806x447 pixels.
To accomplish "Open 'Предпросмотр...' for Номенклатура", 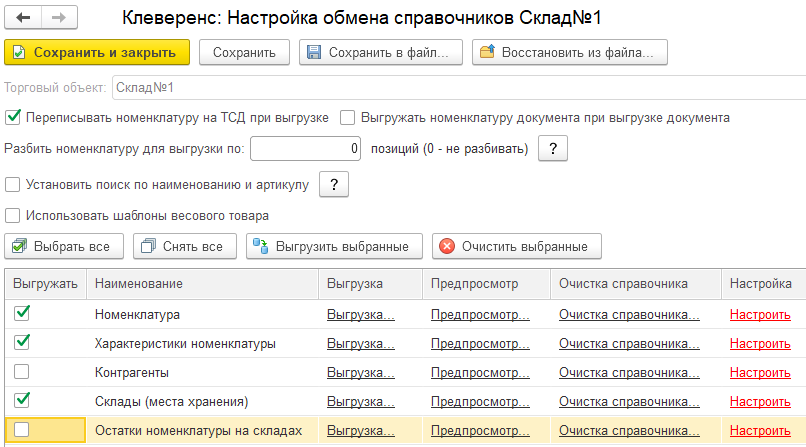I will point(480,314).
